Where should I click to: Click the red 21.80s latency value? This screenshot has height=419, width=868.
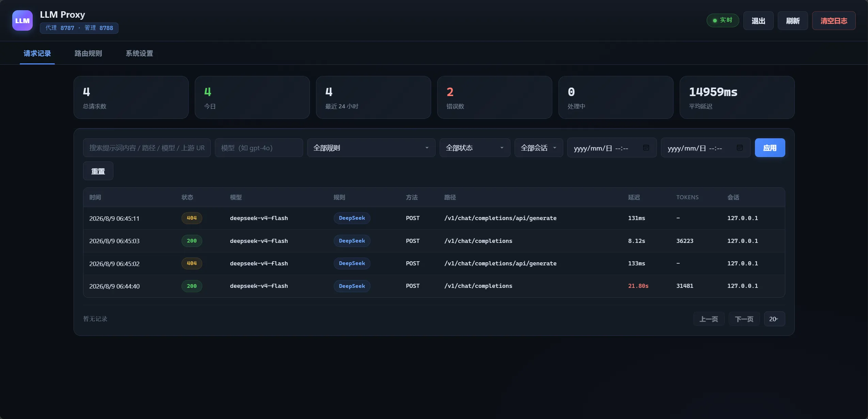coord(638,286)
